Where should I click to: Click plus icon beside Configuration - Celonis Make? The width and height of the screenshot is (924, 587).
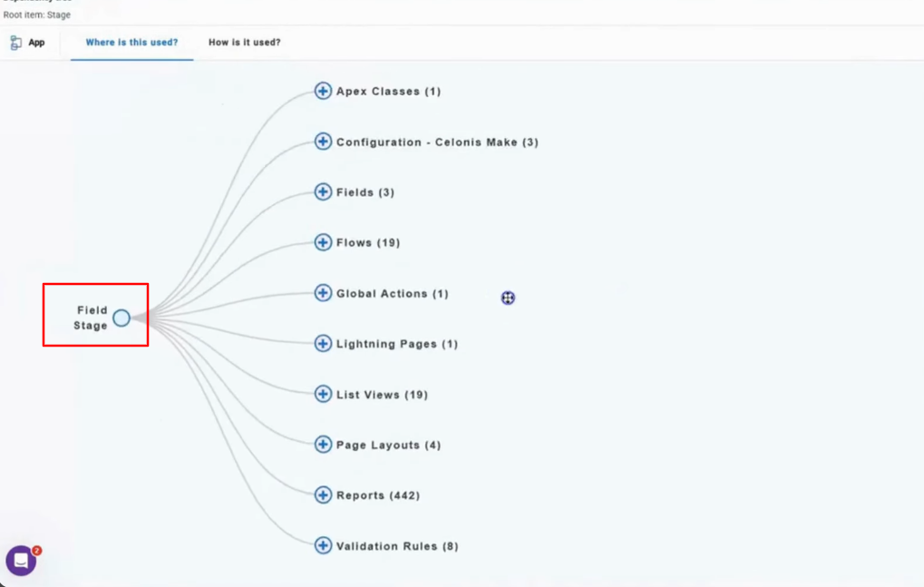click(323, 142)
